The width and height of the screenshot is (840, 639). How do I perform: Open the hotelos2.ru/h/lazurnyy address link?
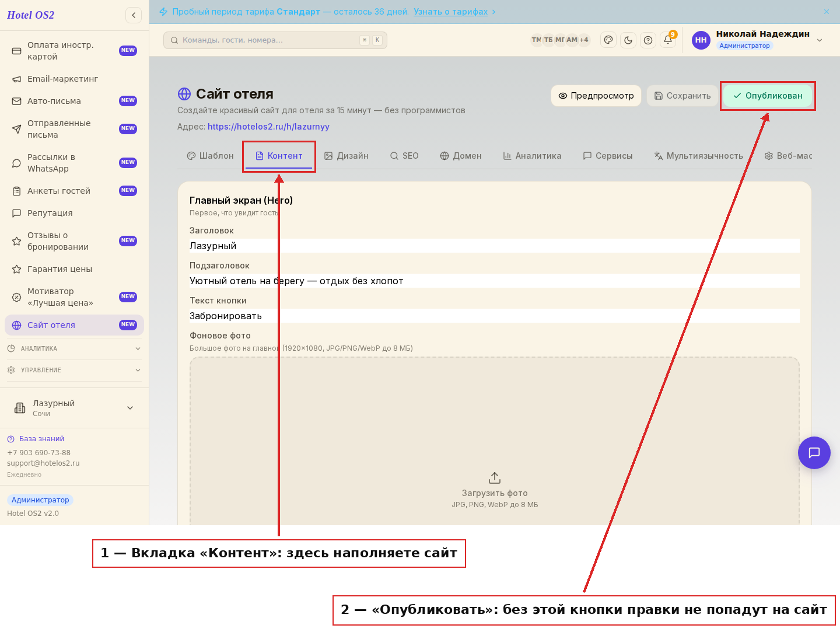(268, 127)
